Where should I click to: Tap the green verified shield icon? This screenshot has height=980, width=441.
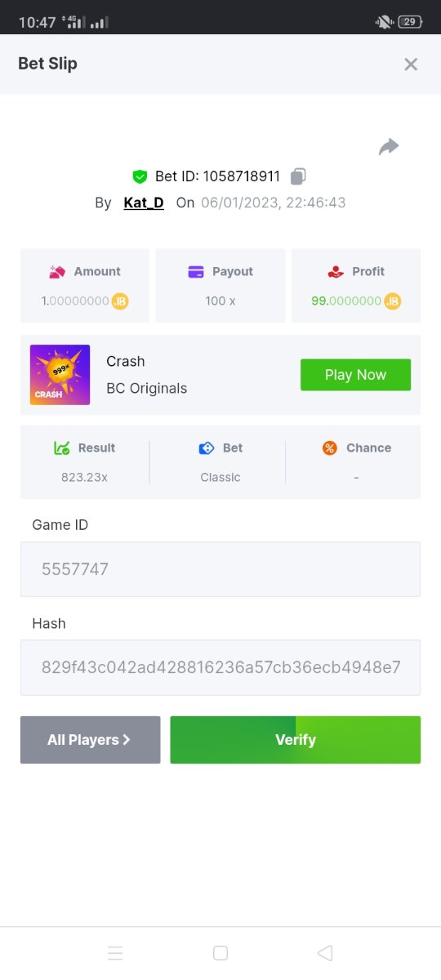[x=140, y=176]
